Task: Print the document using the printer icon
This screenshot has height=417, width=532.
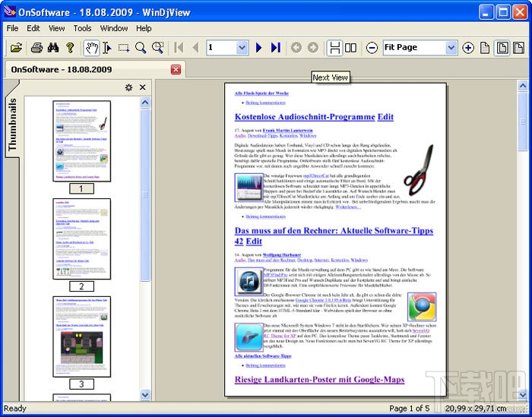Action: tap(36, 47)
